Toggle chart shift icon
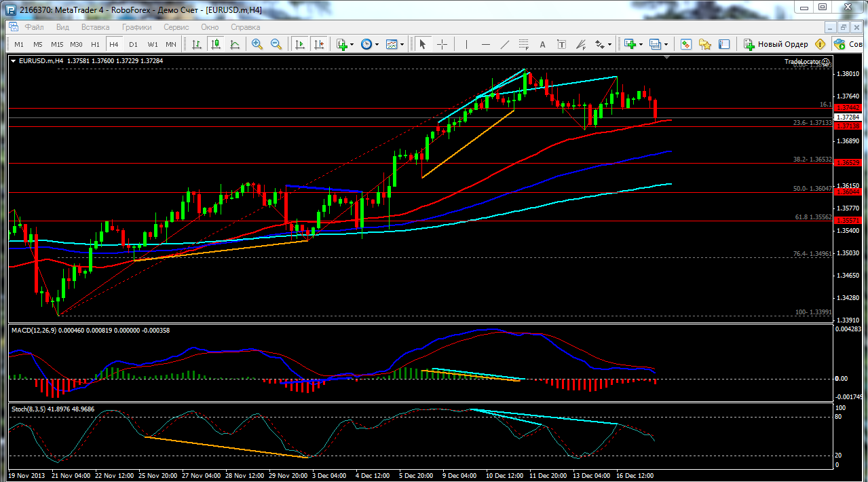Image resolution: width=868 pixels, height=482 pixels. [x=318, y=44]
